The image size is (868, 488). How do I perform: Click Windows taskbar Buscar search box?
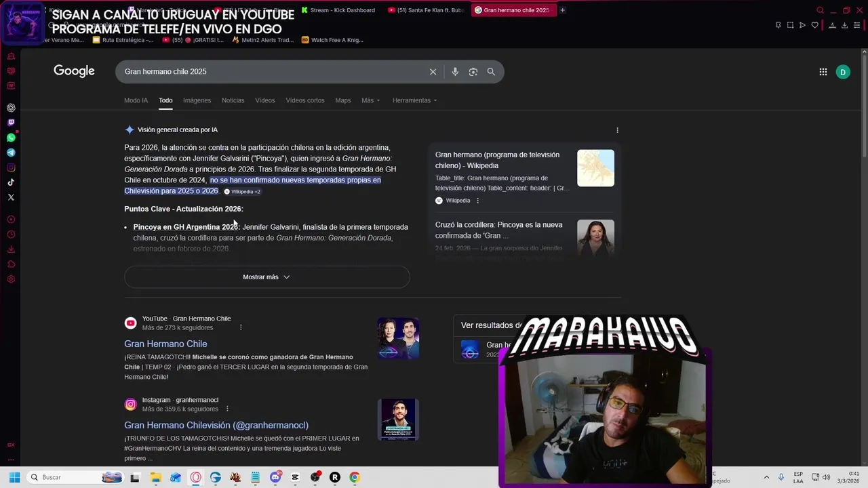(75, 477)
